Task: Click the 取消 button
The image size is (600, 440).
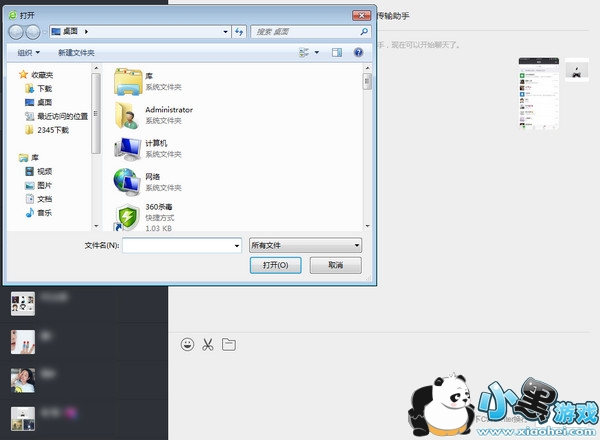Action: [x=336, y=265]
